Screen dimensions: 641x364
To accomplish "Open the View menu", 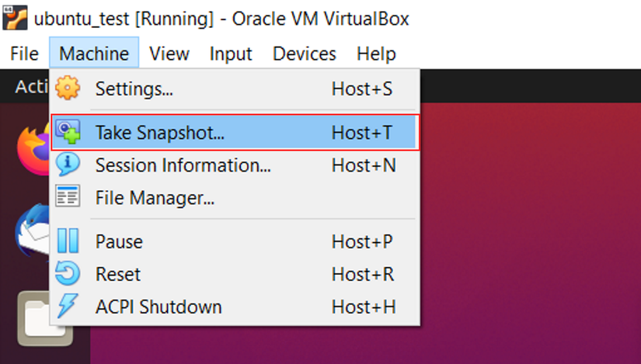I will tap(169, 54).
